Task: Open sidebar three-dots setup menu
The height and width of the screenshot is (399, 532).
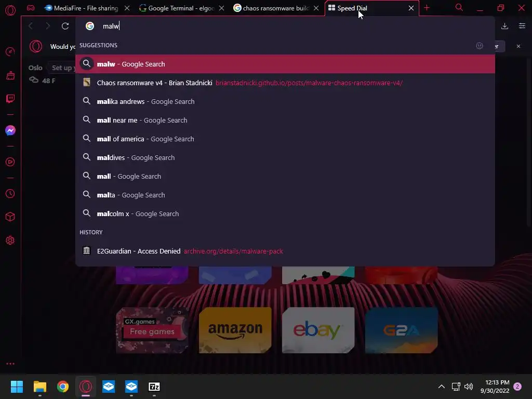Action: tap(10, 364)
